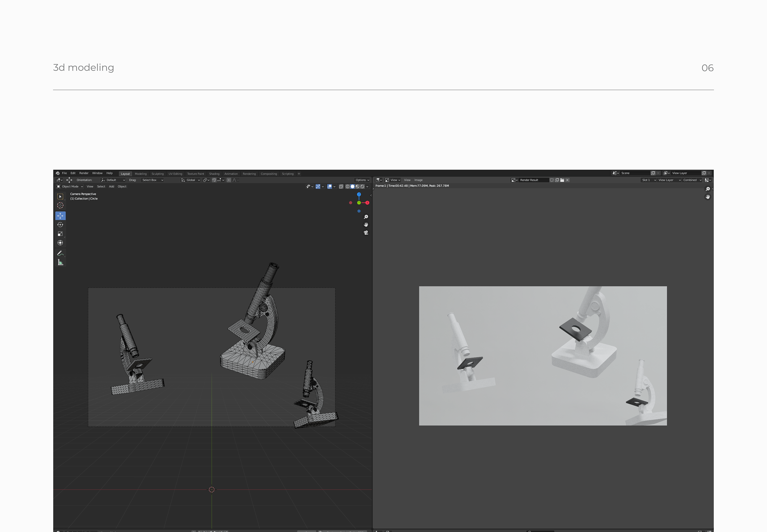Switch to the Shading workspace tab
This screenshot has height=532, width=767.
[x=214, y=174]
